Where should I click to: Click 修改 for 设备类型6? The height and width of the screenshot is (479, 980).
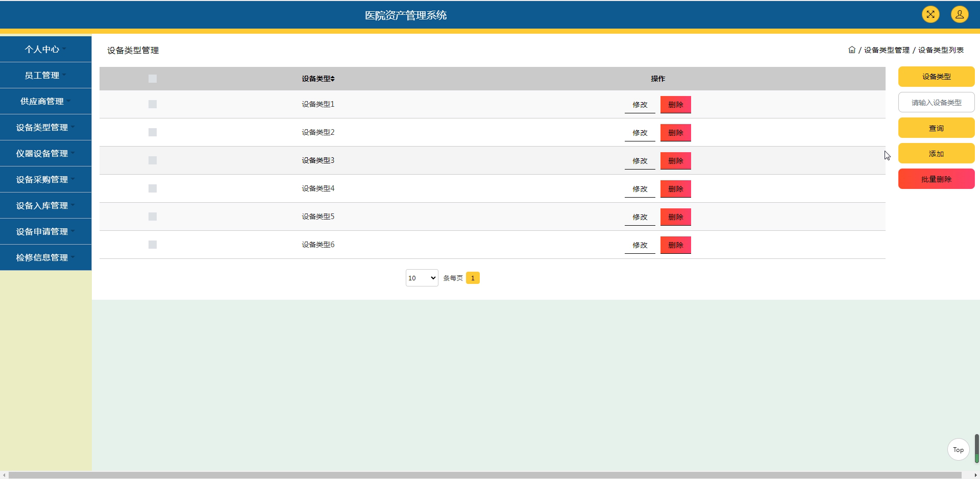point(640,245)
